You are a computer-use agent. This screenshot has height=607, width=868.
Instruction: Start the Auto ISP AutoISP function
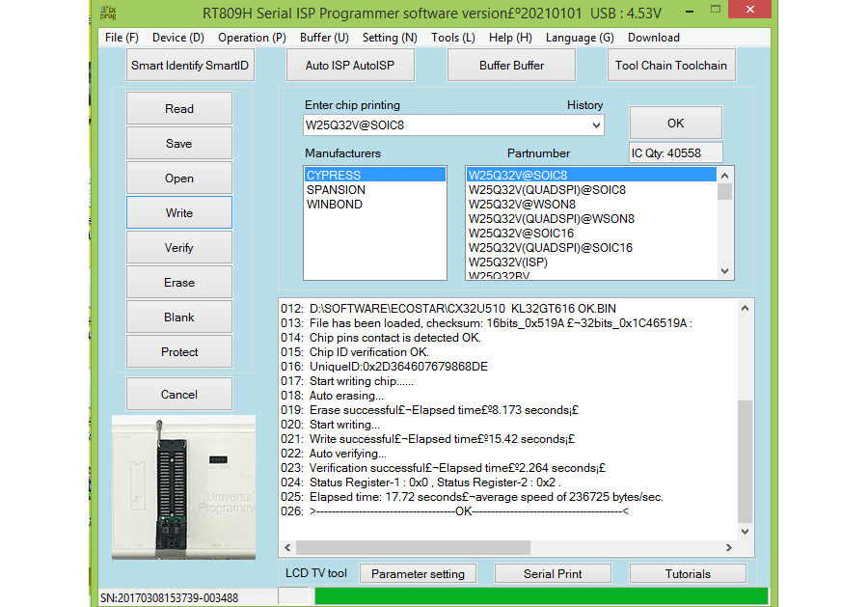[350, 65]
